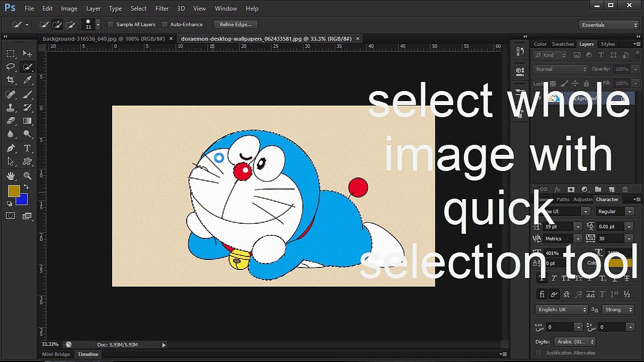Image resolution: width=644 pixels, height=362 pixels.
Task: Open the History panel icon
Action: [x=520, y=51]
